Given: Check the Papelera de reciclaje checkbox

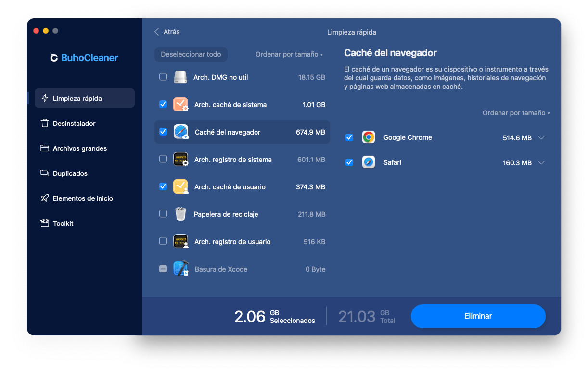Looking at the screenshot, I should tap(163, 214).
